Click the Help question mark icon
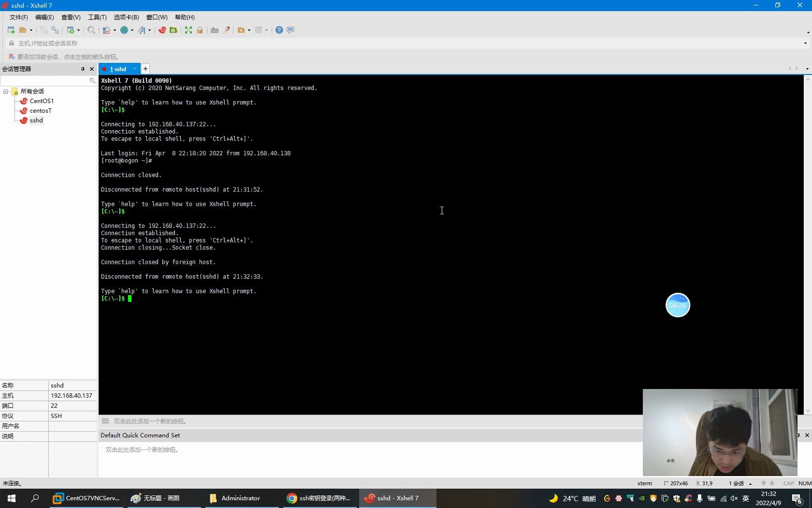Viewport: 812px width, 508px height. click(279, 30)
